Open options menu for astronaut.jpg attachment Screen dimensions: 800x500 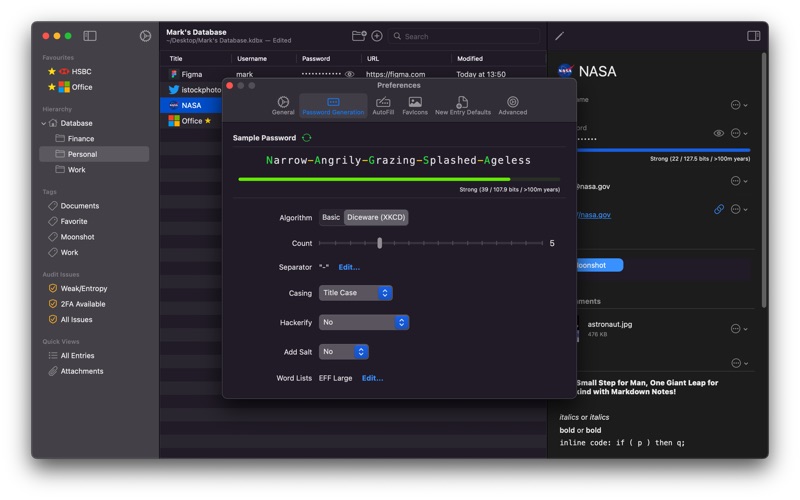point(739,329)
